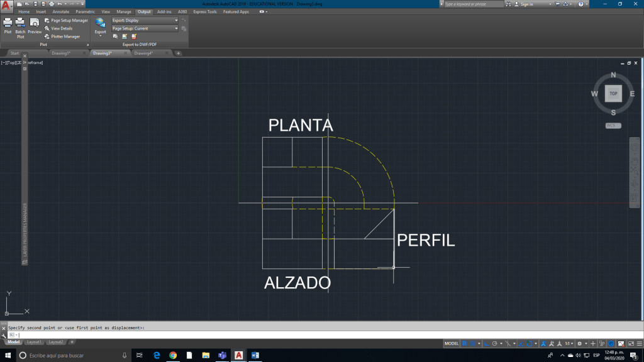Open Batch Plot tool
This screenshot has width=644, height=362.
[x=21, y=26]
